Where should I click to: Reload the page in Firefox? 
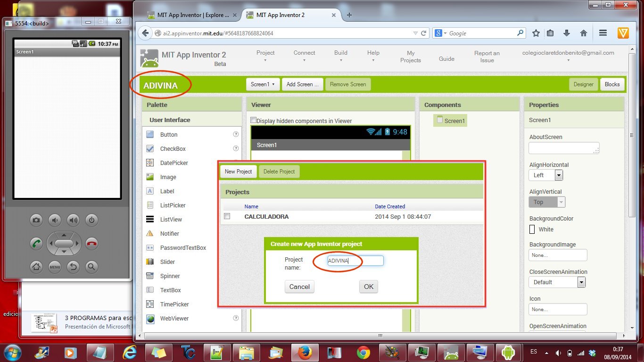point(423,33)
